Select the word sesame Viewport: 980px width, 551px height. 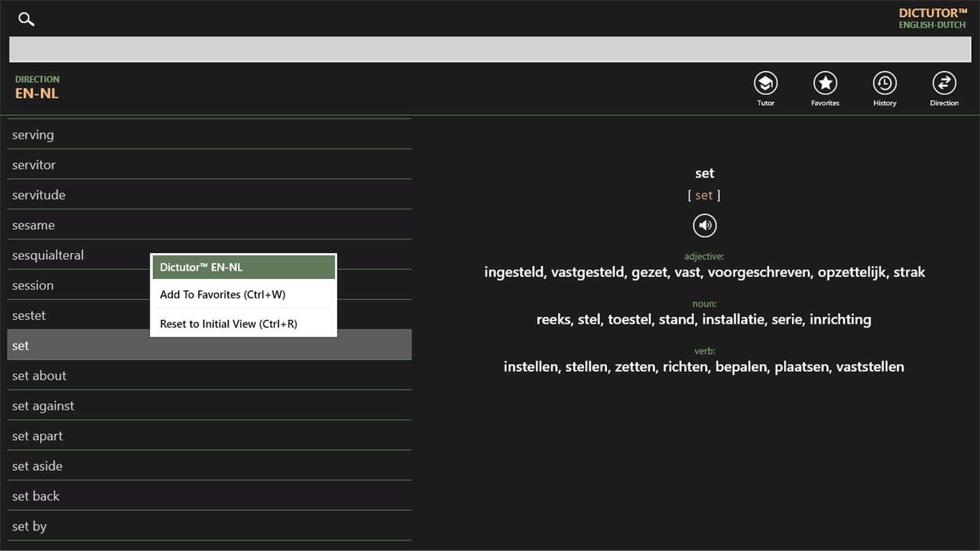point(210,225)
